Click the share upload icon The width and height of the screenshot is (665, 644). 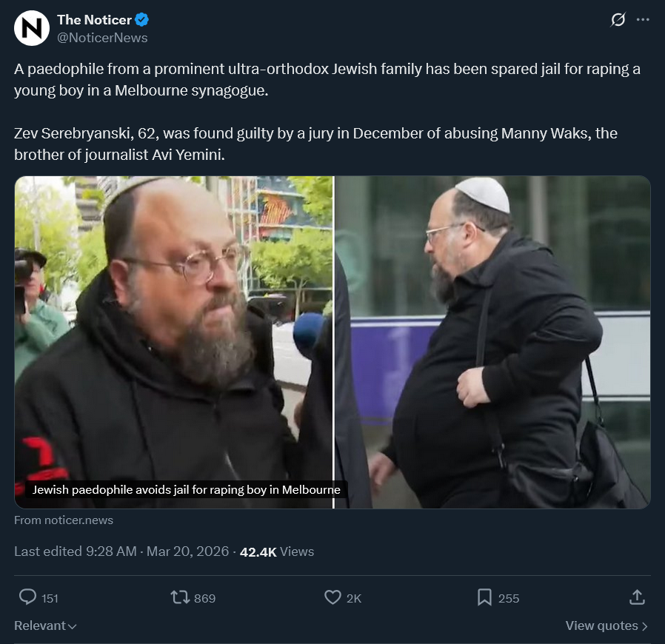coord(637,597)
